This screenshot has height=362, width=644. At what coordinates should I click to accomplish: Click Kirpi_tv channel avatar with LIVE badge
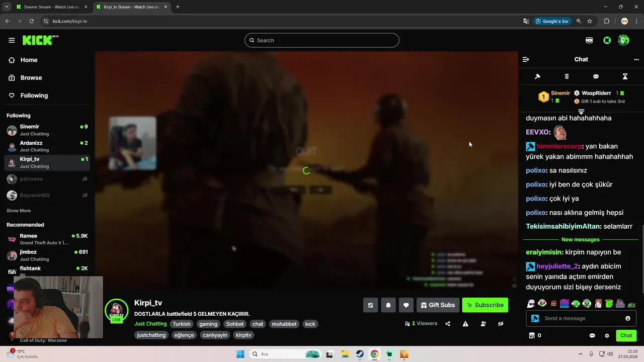pos(116,310)
